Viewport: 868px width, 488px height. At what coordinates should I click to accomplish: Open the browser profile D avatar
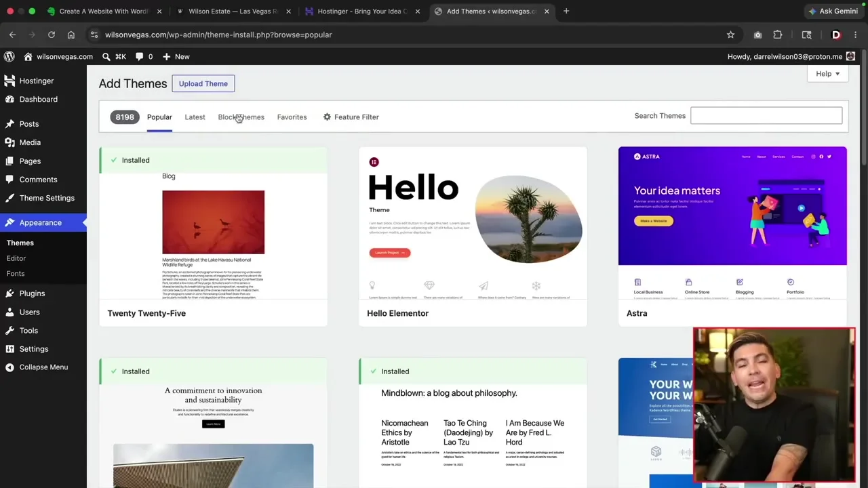point(836,35)
